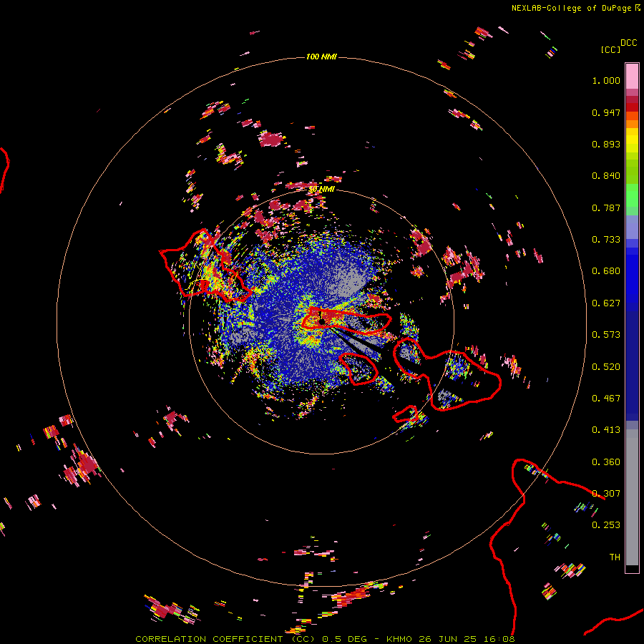Screen dimensions: 644x644
Task: Click the pink top segment of the color bar
Action: click(x=632, y=77)
